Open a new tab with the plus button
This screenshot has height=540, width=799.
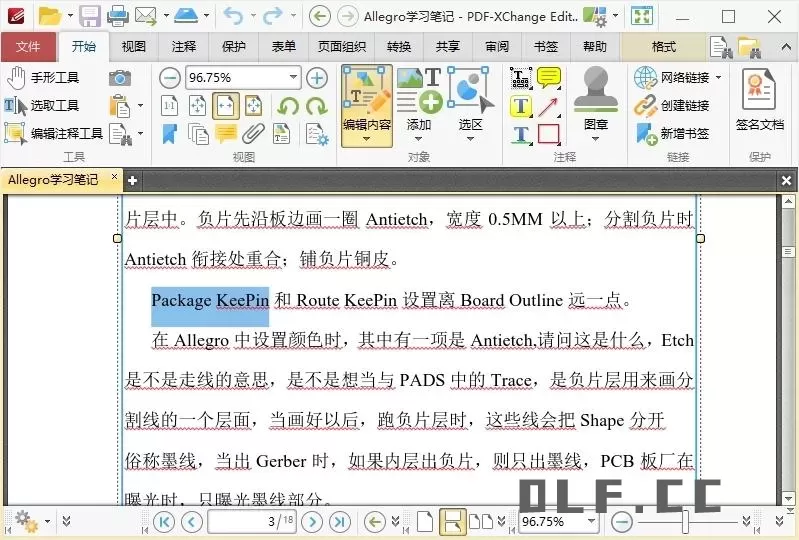click(x=132, y=180)
